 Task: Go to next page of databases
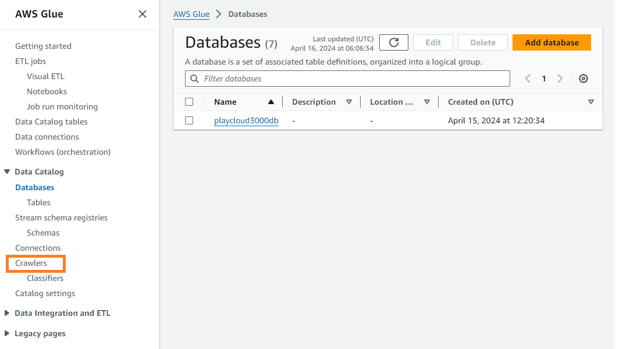pos(560,79)
